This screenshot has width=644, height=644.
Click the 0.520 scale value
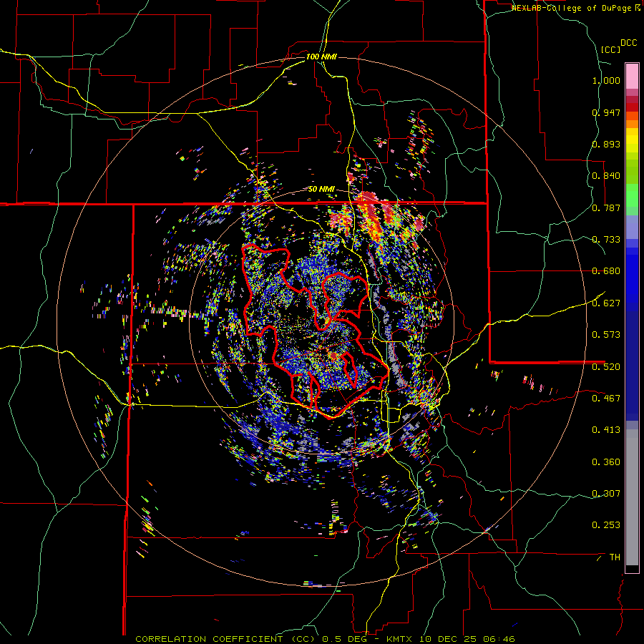click(606, 367)
